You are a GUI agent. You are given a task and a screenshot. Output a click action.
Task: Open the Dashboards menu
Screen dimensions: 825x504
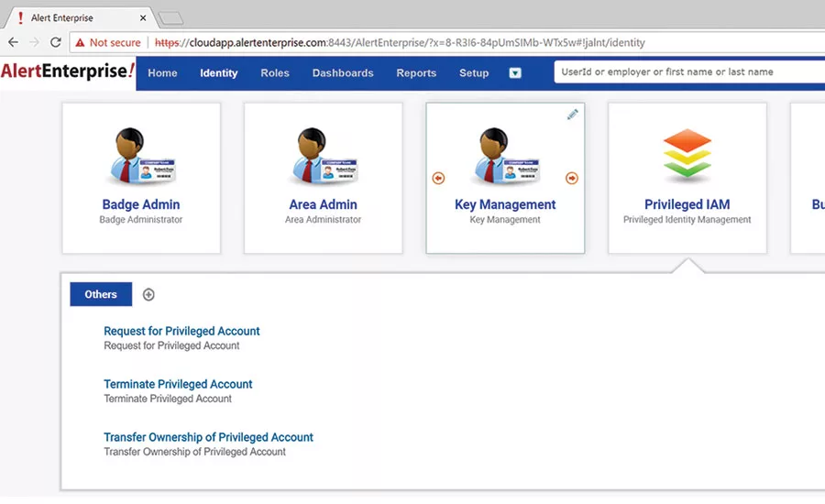click(343, 73)
